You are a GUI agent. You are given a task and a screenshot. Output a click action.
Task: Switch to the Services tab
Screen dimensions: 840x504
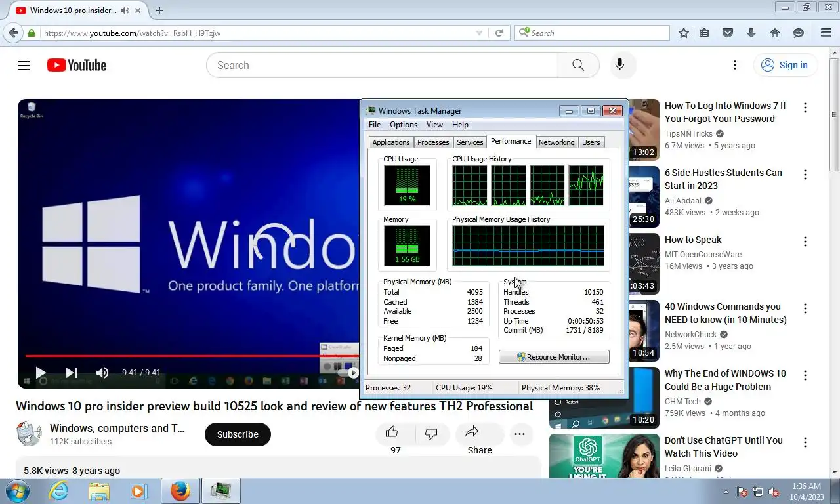click(x=470, y=142)
